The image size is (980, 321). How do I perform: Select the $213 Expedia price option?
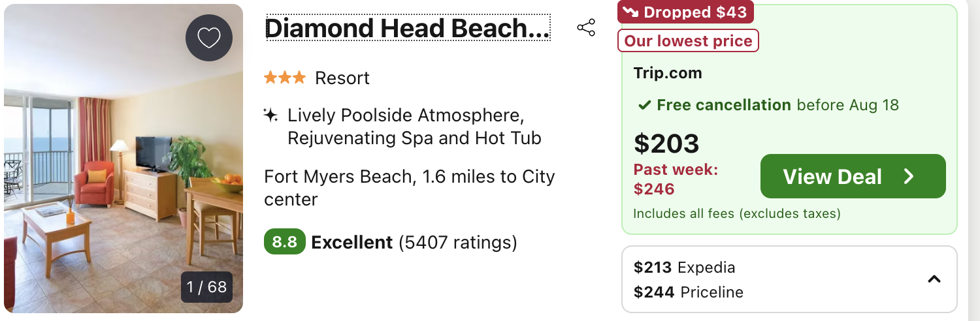685,267
